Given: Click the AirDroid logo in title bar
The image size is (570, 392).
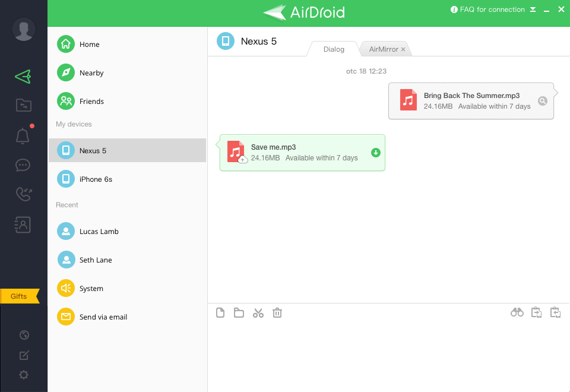Looking at the screenshot, I should [304, 12].
